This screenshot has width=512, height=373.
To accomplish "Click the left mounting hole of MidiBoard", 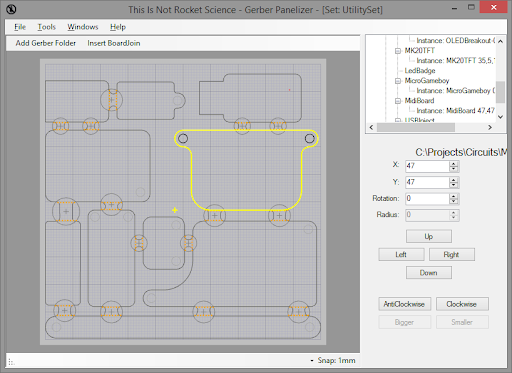I will point(183,138).
